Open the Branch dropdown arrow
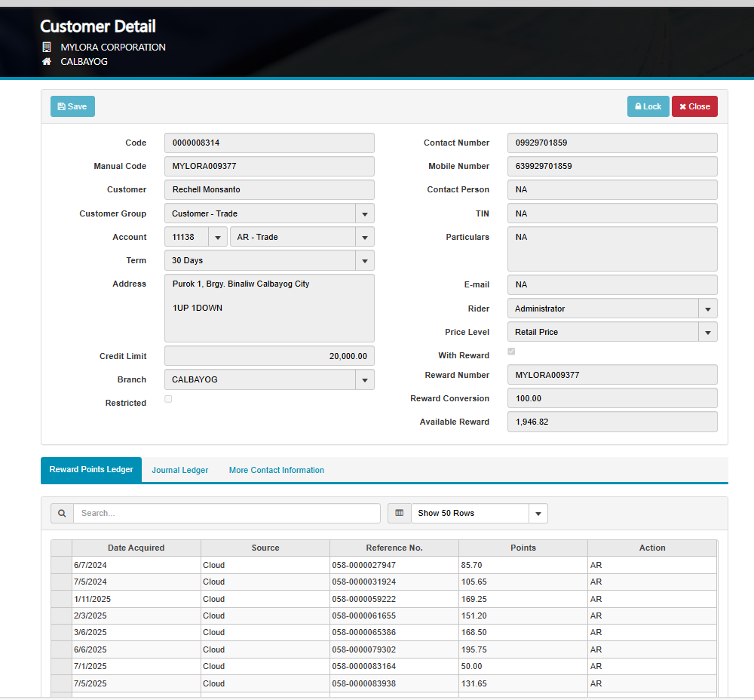 pyautogui.click(x=364, y=379)
